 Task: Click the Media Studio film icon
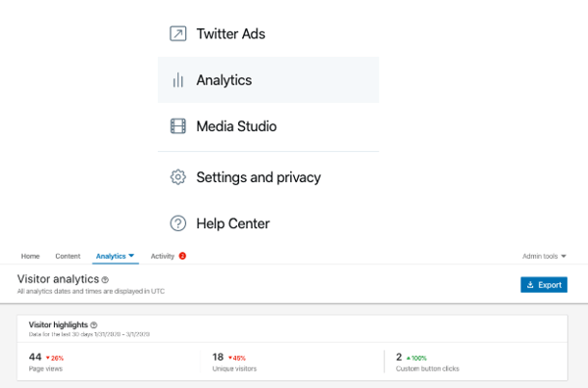coord(177,126)
